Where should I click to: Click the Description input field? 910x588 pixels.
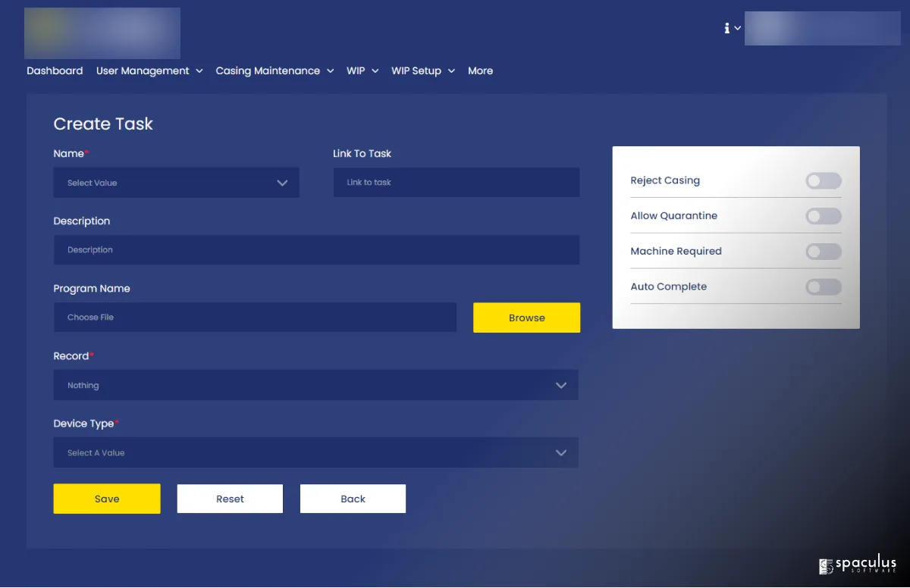pyautogui.click(x=316, y=250)
